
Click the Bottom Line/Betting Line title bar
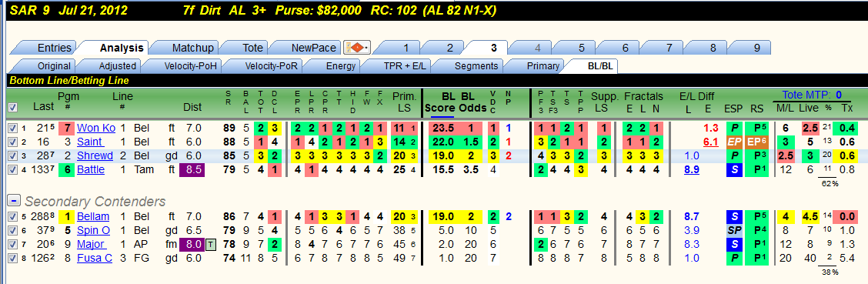pyautogui.click(x=437, y=81)
